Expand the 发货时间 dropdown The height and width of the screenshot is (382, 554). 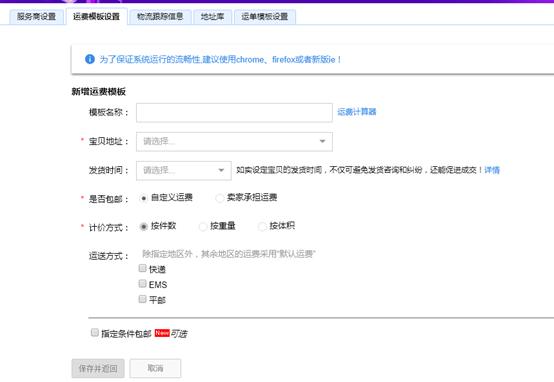point(184,170)
